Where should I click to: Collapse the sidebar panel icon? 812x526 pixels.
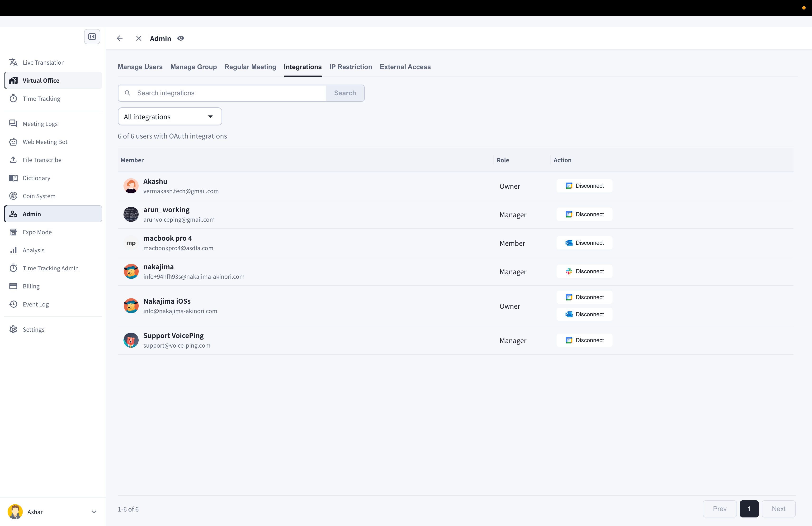click(x=92, y=37)
